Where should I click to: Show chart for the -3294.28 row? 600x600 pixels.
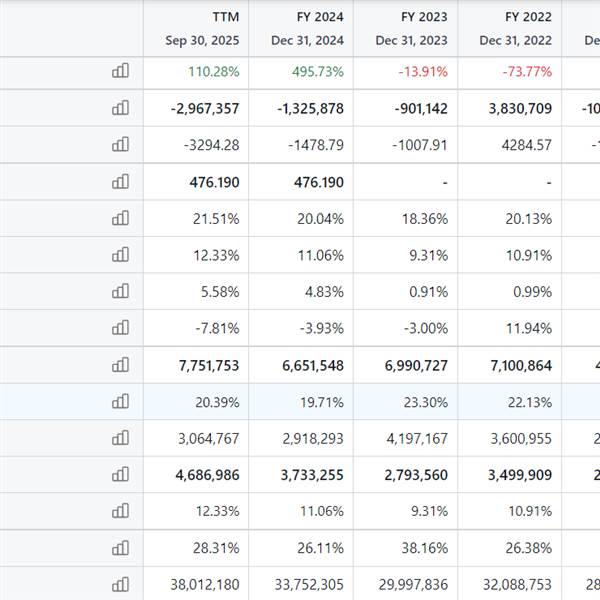(x=121, y=144)
